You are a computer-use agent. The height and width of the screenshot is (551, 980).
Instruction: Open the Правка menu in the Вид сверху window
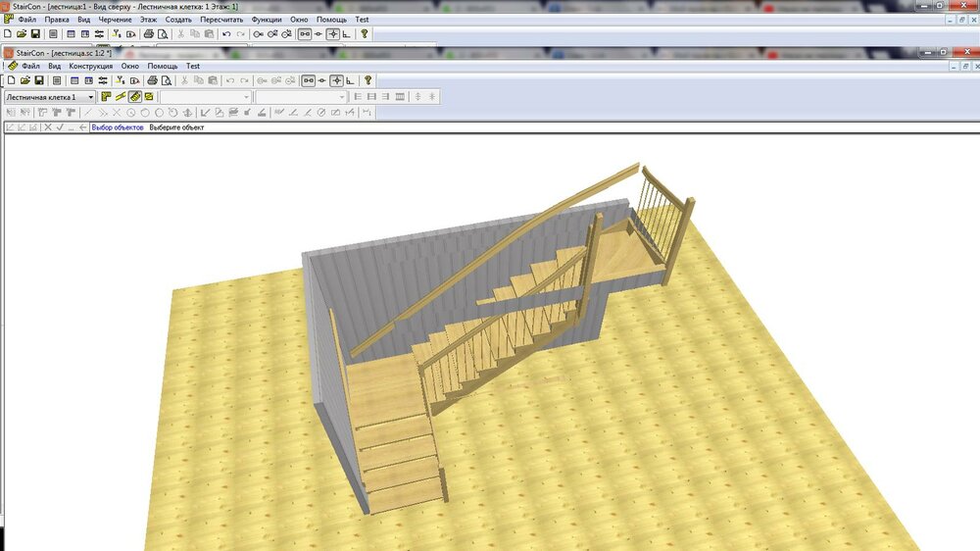[x=57, y=20]
